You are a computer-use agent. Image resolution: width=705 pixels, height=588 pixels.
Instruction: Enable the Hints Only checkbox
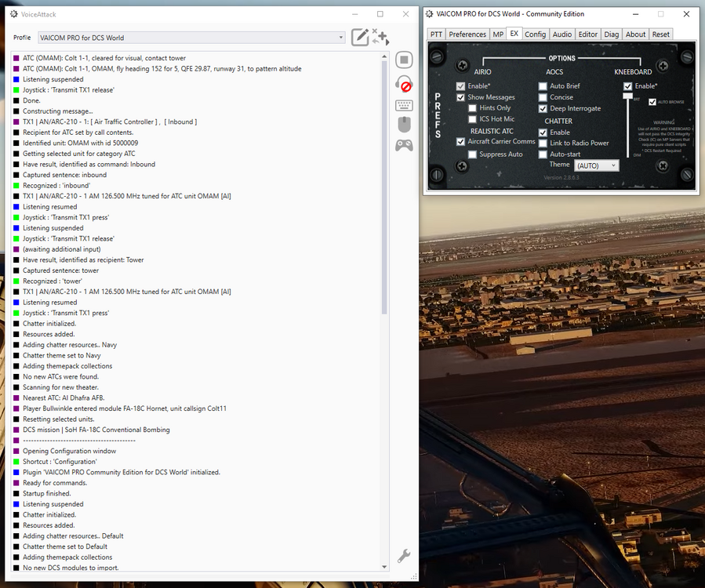coord(472,108)
